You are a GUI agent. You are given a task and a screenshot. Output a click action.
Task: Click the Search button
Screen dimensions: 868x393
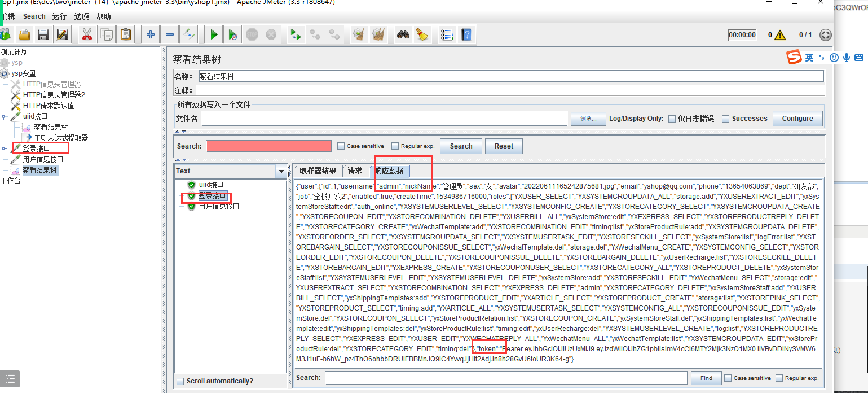461,146
